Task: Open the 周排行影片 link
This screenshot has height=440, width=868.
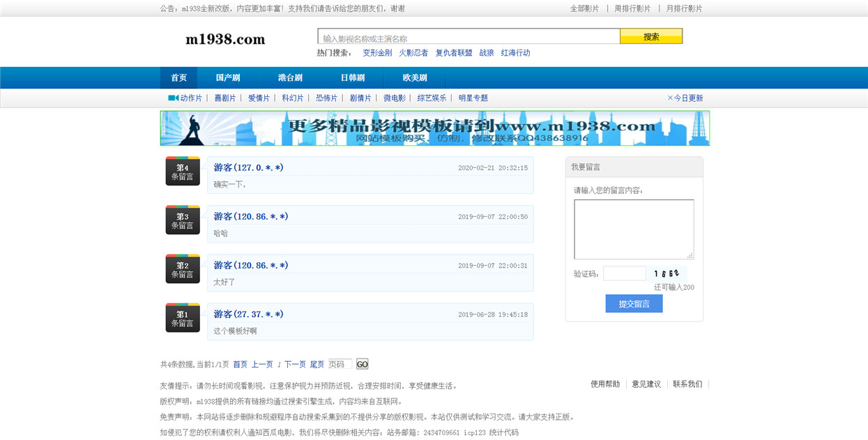Action: (x=632, y=8)
